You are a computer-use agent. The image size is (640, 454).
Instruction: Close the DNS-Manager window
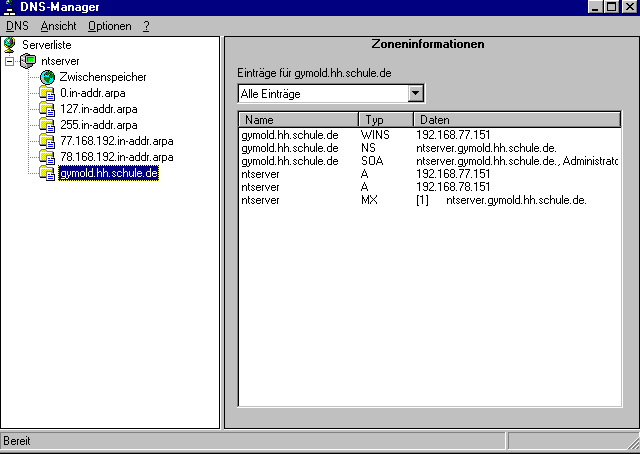pyautogui.click(x=630, y=7)
